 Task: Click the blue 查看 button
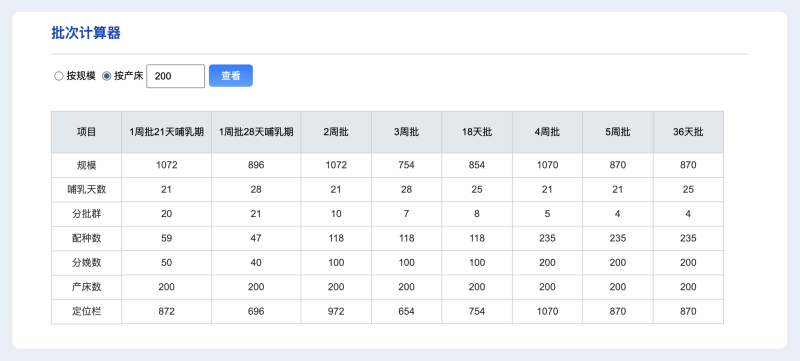point(231,75)
